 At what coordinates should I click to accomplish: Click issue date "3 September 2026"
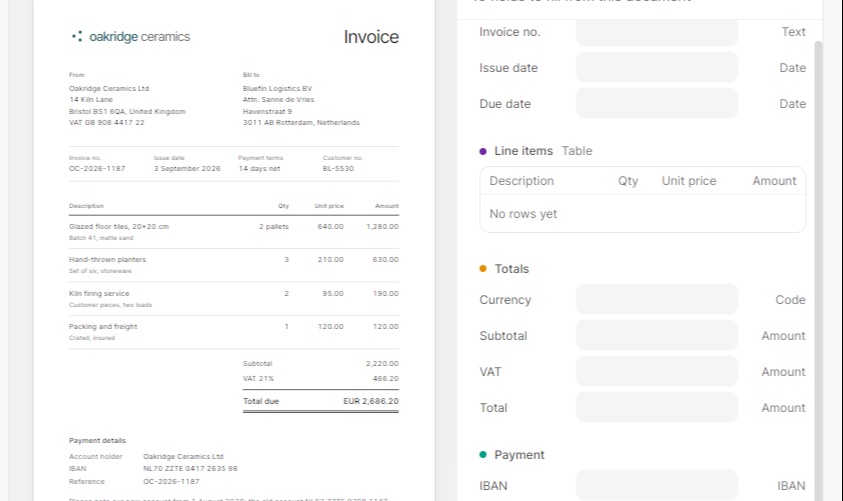coord(187,168)
